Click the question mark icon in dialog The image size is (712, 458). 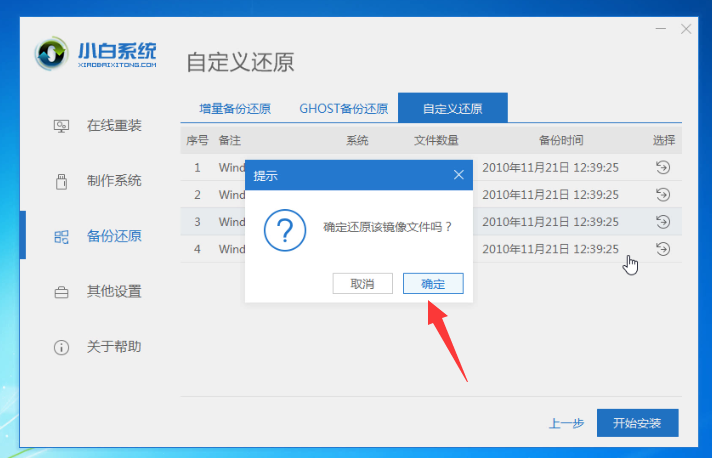[x=285, y=230]
